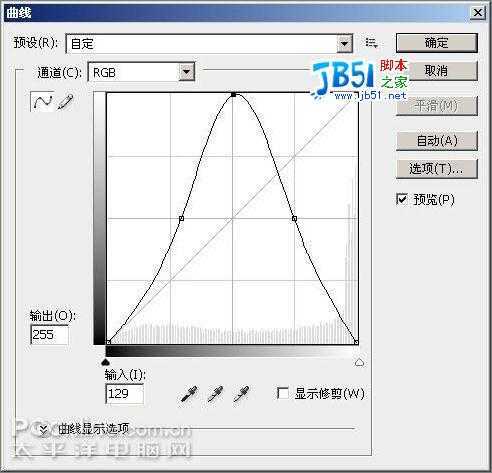Viewport: 492px width, 473px height.
Task: Toggle the 预览(P) preview checkbox
Action: pos(402,199)
